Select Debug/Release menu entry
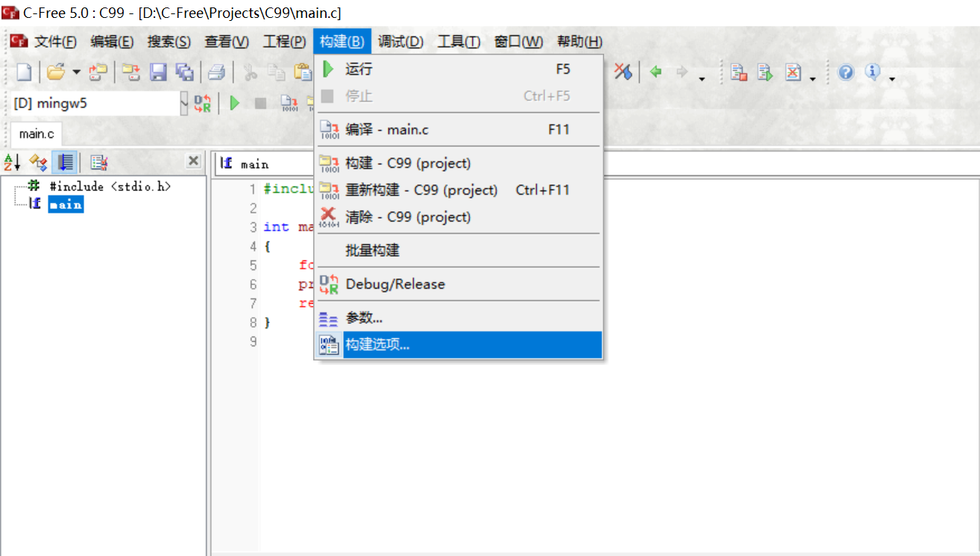 pyautogui.click(x=458, y=284)
